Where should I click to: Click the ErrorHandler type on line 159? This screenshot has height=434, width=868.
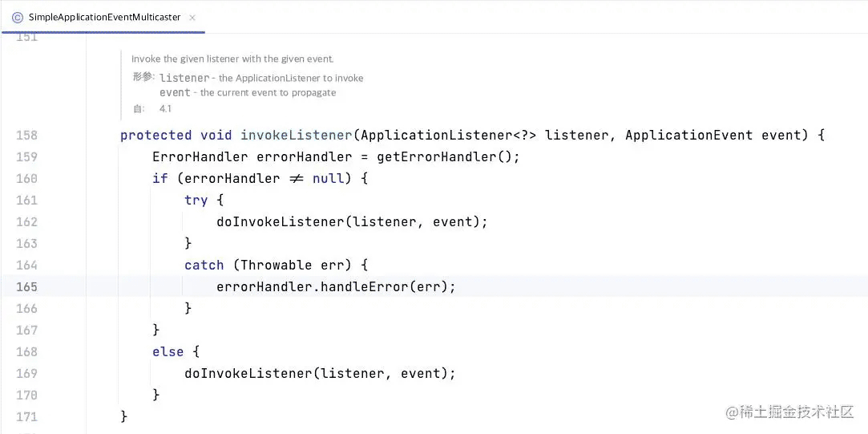pyautogui.click(x=200, y=157)
